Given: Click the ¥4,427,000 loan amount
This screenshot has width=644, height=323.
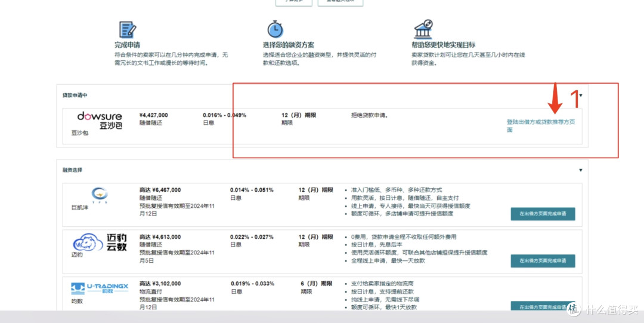Looking at the screenshot, I should pos(154,115).
